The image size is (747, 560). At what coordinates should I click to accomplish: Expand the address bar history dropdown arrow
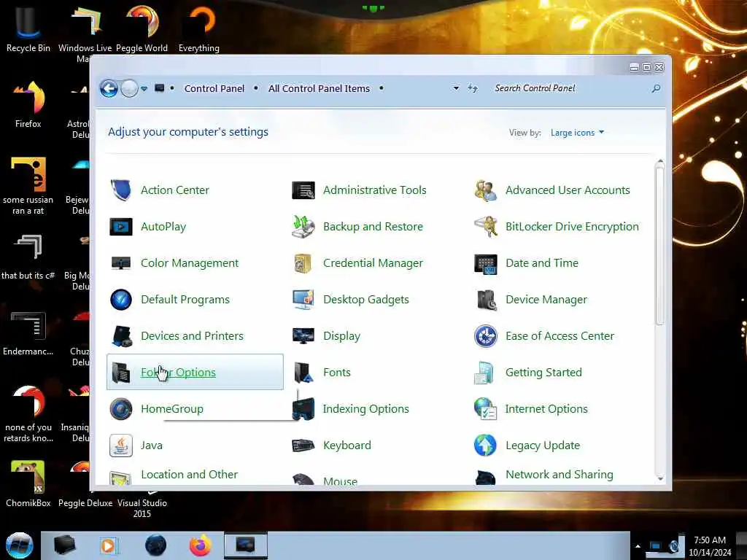point(456,88)
